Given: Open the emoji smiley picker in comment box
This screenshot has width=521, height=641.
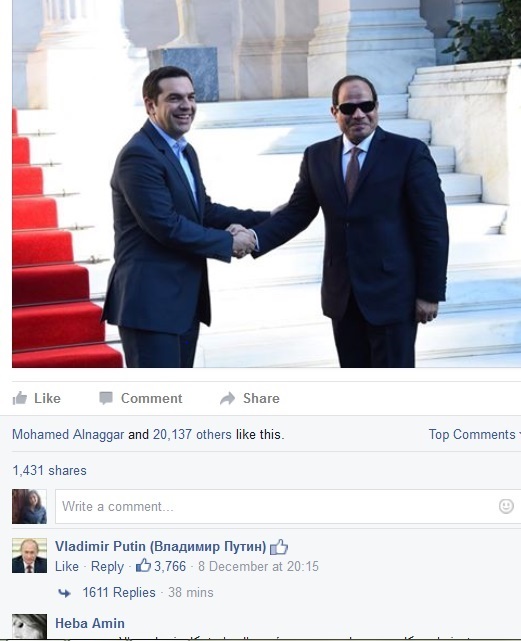Looking at the screenshot, I should pos(506,507).
